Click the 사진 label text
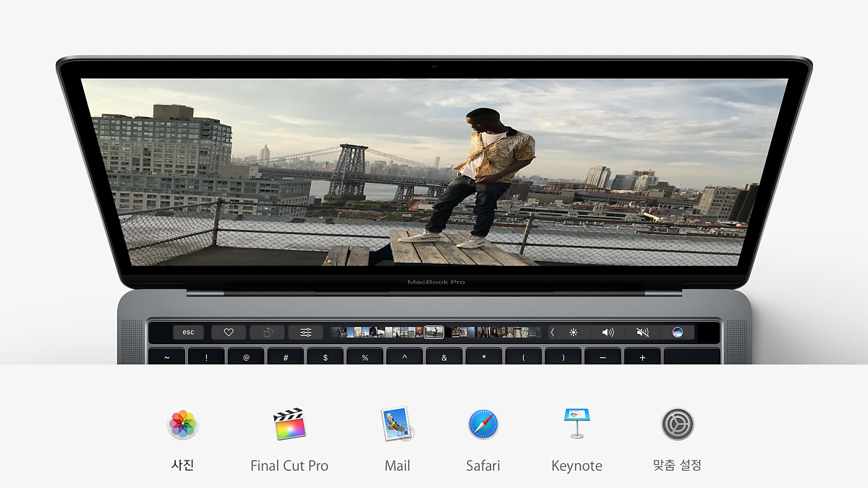Viewport: 868px width, 488px height. coord(183,466)
